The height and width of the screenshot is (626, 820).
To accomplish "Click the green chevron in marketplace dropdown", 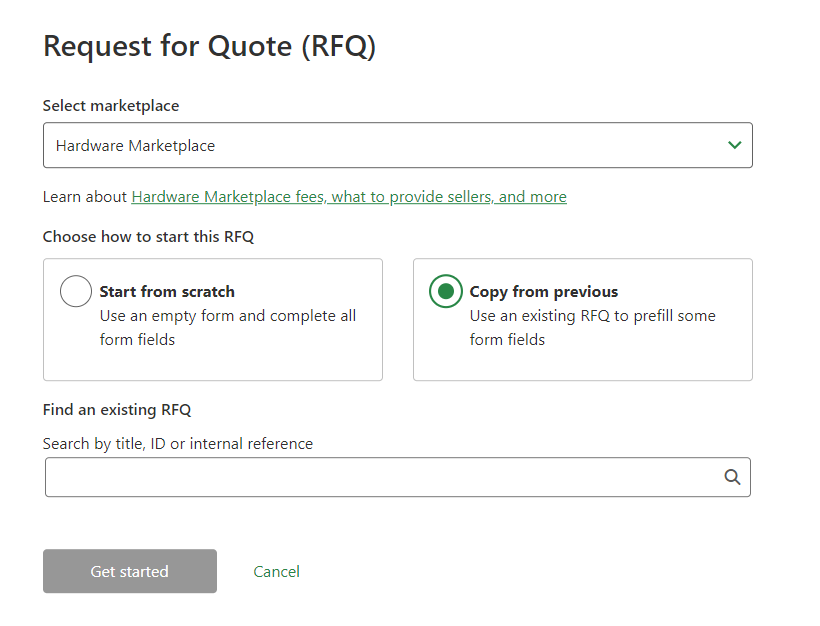I will [x=734, y=145].
